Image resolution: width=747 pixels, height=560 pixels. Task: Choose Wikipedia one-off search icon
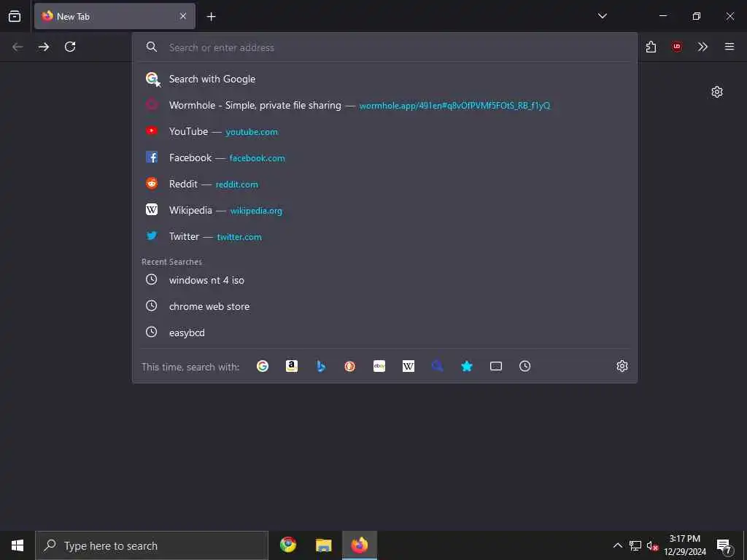409,366
